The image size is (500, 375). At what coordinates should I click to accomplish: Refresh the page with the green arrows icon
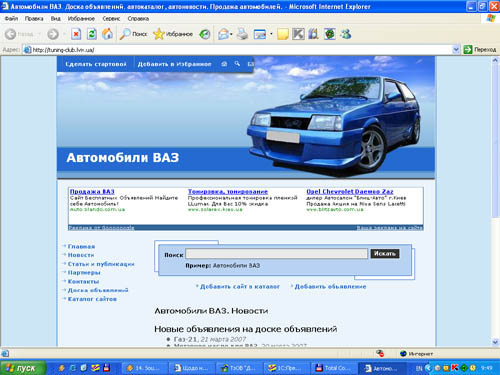pyautogui.click(x=92, y=34)
